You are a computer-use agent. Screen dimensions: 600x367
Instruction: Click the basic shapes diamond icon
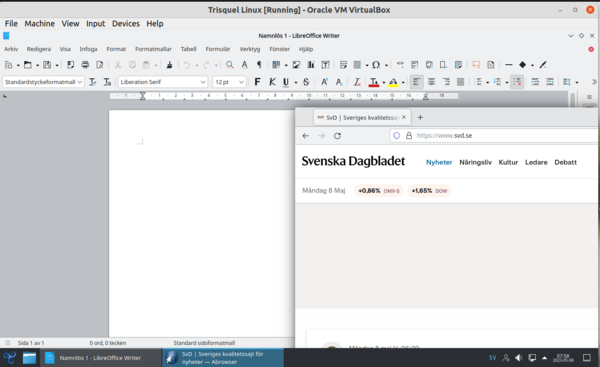522,65
